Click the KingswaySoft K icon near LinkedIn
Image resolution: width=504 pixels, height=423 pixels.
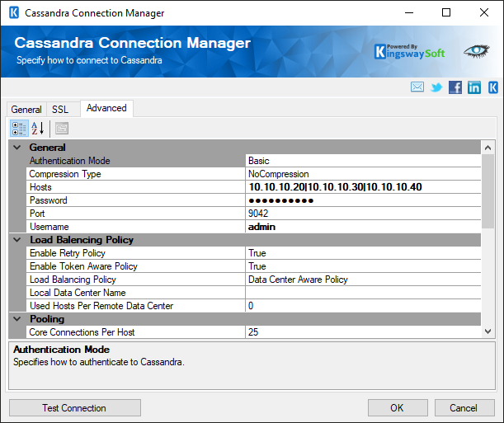(x=493, y=87)
